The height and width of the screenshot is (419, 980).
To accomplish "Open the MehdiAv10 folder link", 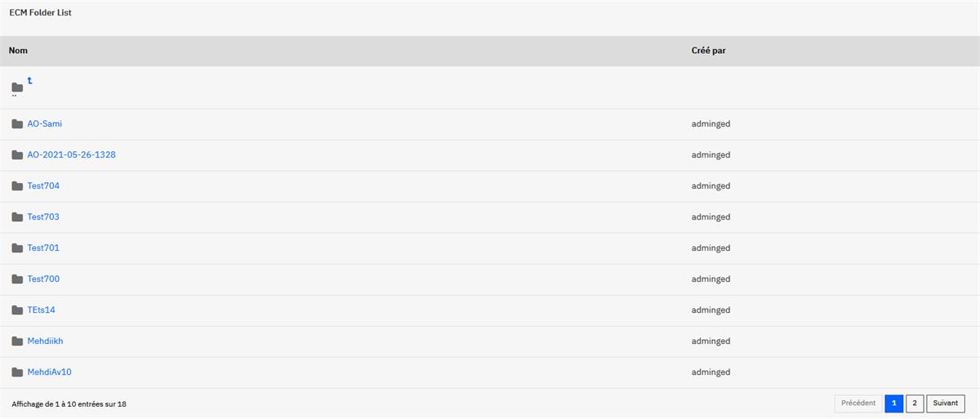I will (x=50, y=372).
